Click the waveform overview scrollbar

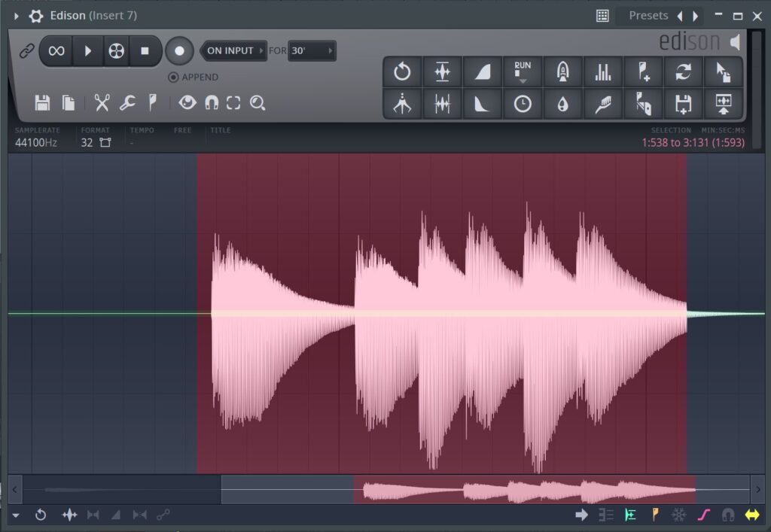pos(386,489)
